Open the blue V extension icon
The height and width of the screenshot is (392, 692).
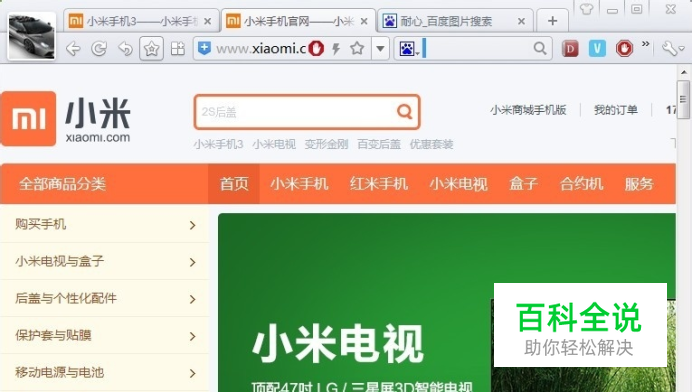[x=597, y=49]
